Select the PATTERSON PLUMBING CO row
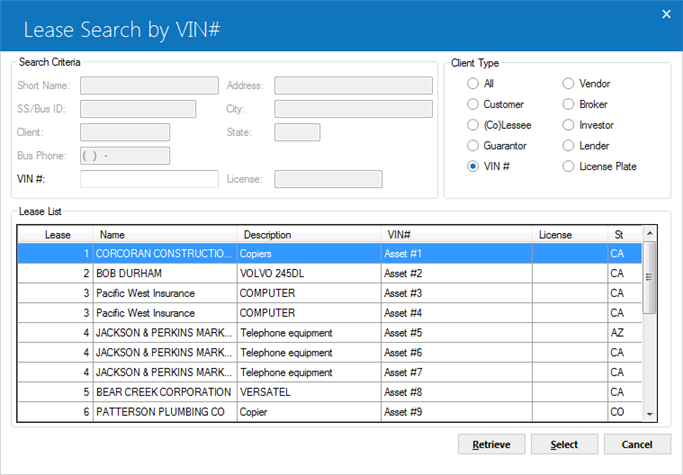 point(329,412)
